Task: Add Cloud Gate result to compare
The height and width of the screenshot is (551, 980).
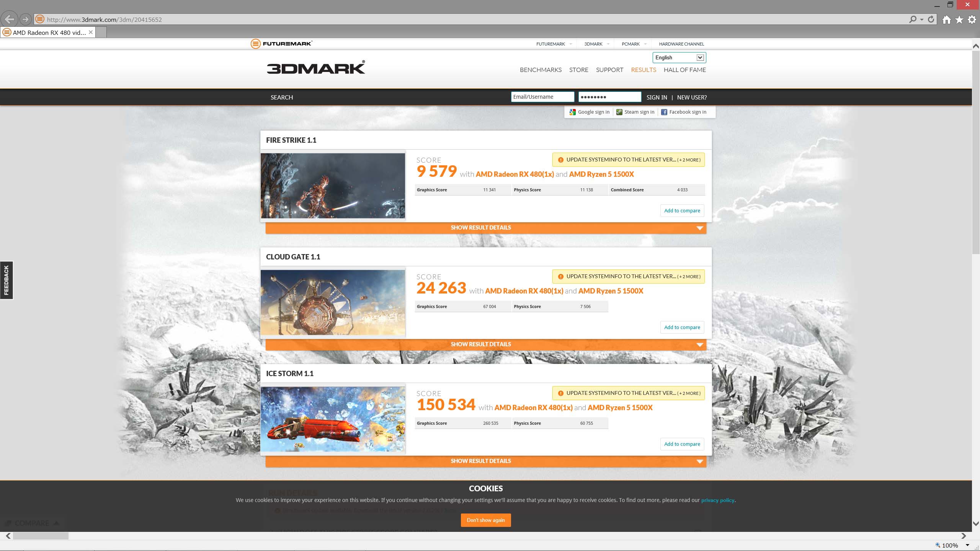Action: (682, 328)
